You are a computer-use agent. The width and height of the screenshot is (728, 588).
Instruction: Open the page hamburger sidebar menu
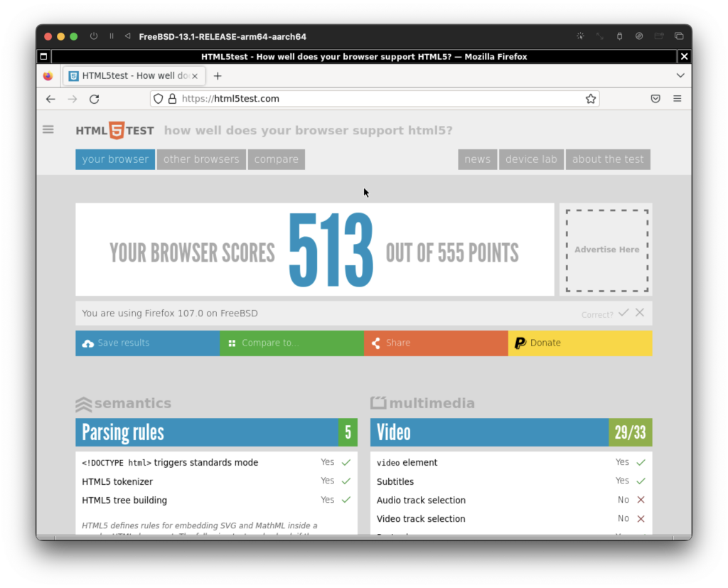coord(48,129)
